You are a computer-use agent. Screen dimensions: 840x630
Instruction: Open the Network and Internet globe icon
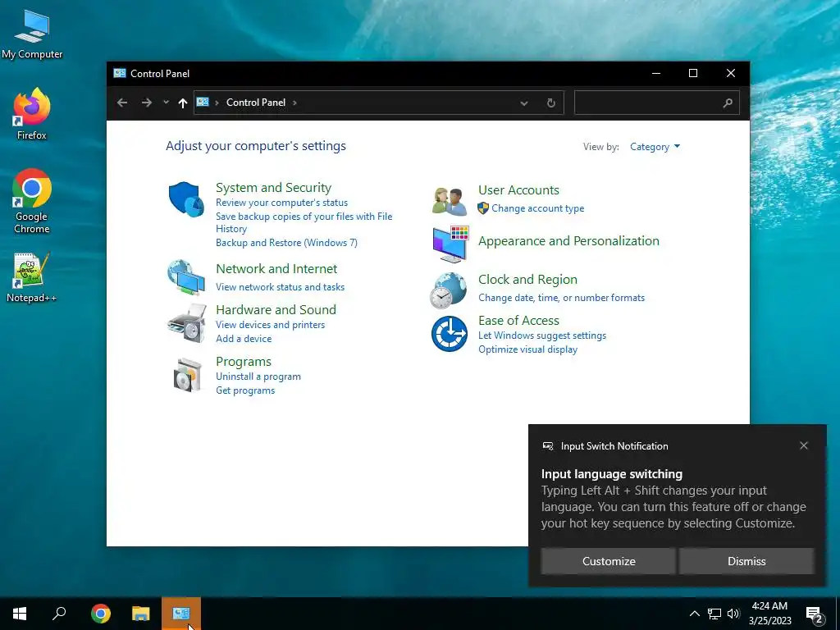tap(186, 277)
